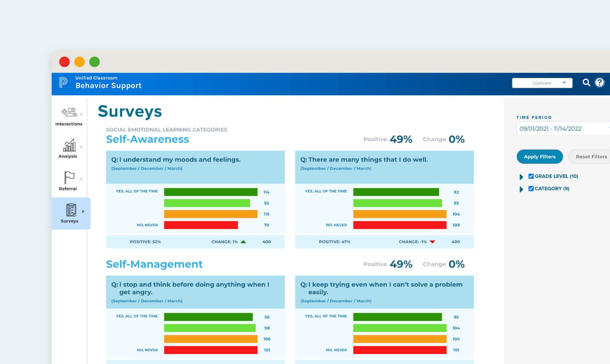Expand the GRADE LEVEL filter tree
Image resolution: width=610 pixels, height=364 pixels.
(x=521, y=176)
